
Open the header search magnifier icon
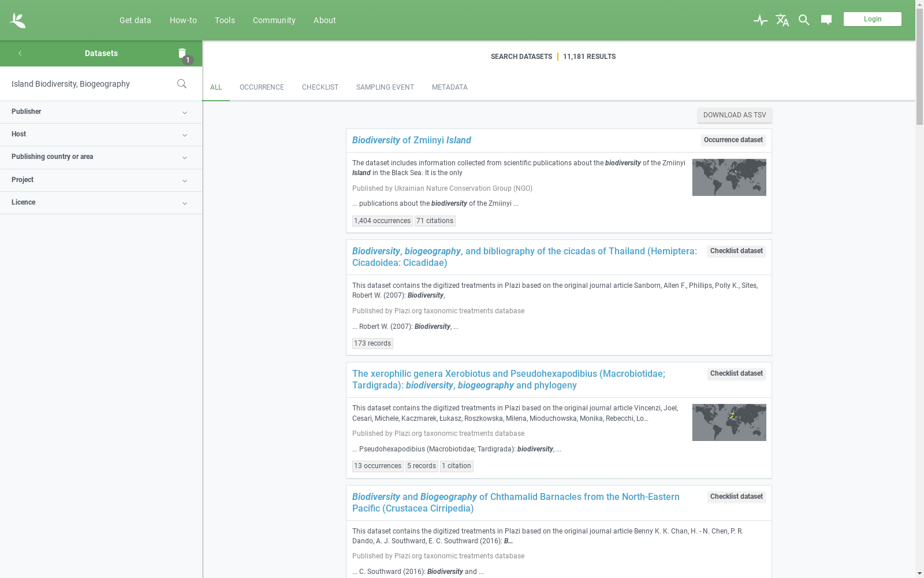(804, 20)
